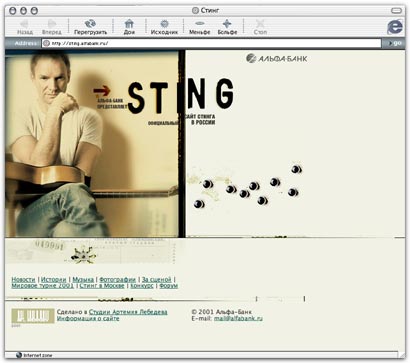This screenshot has height=363, width=410.
Task: Open the Конкурс link
Action: (x=142, y=286)
